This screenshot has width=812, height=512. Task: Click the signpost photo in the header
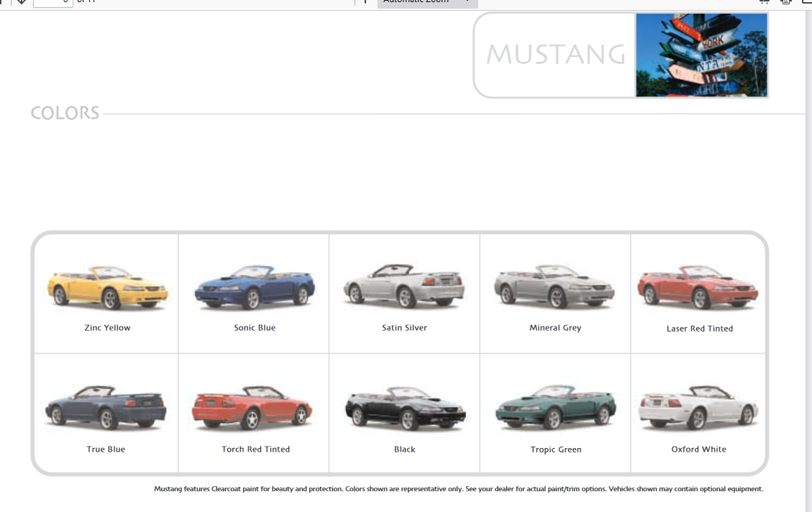(x=702, y=55)
